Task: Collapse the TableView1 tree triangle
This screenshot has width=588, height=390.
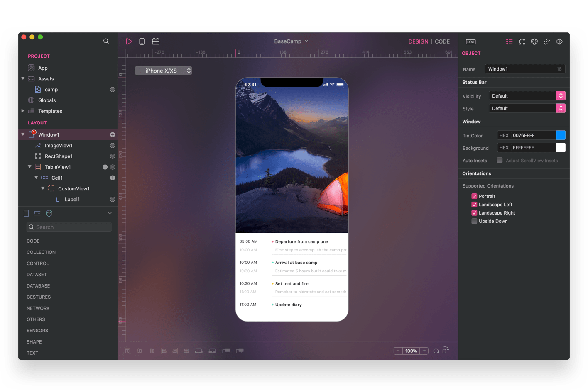Action: [x=29, y=167]
